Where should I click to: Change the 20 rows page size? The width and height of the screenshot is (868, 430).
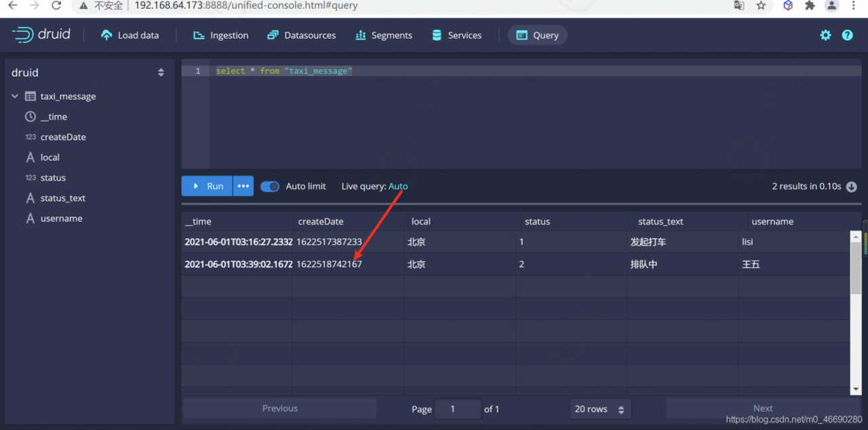pos(601,409)
